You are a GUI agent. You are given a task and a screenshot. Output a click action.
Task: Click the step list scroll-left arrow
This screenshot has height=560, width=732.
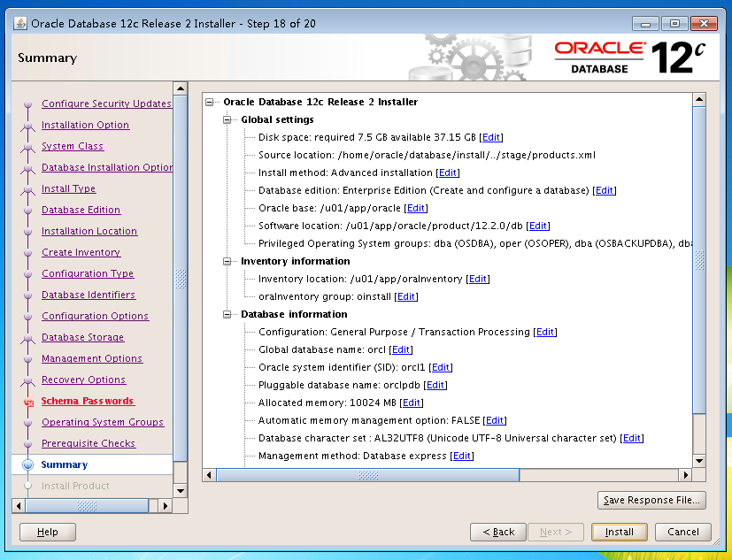point(19,506)
